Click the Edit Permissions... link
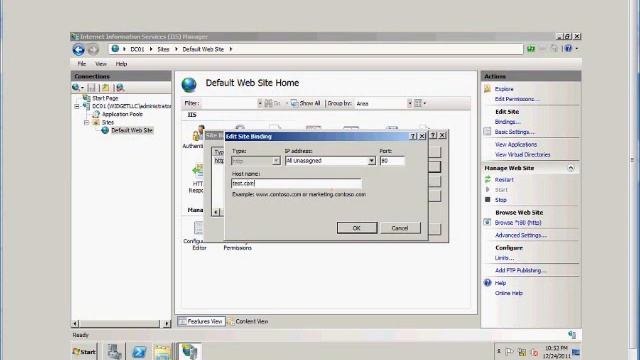640x360 pixels. (x=517, y=99)
